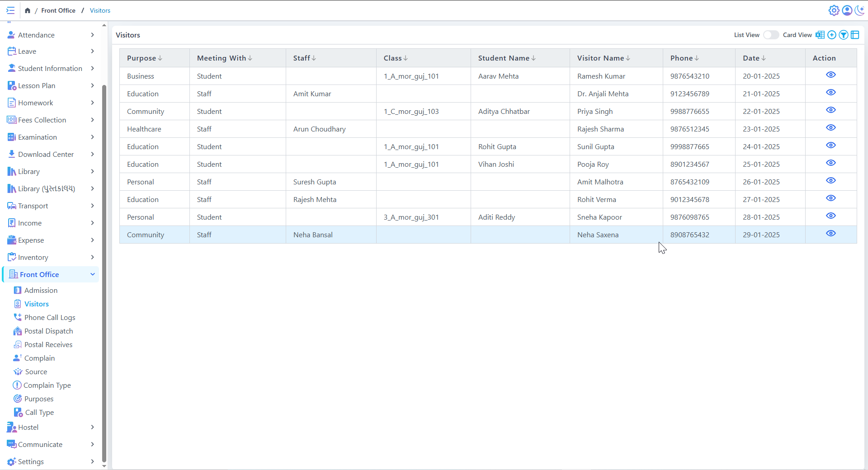
Task: Open the visitors filter icon
Action: click(x=844, y=35)
